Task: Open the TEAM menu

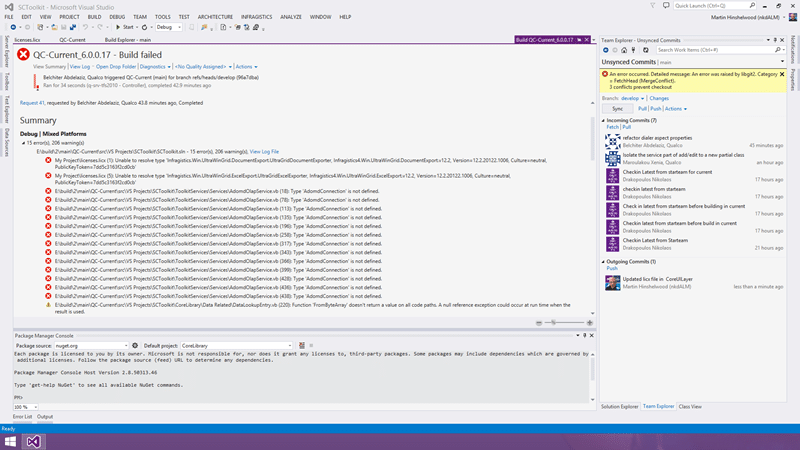Action: 140,17
